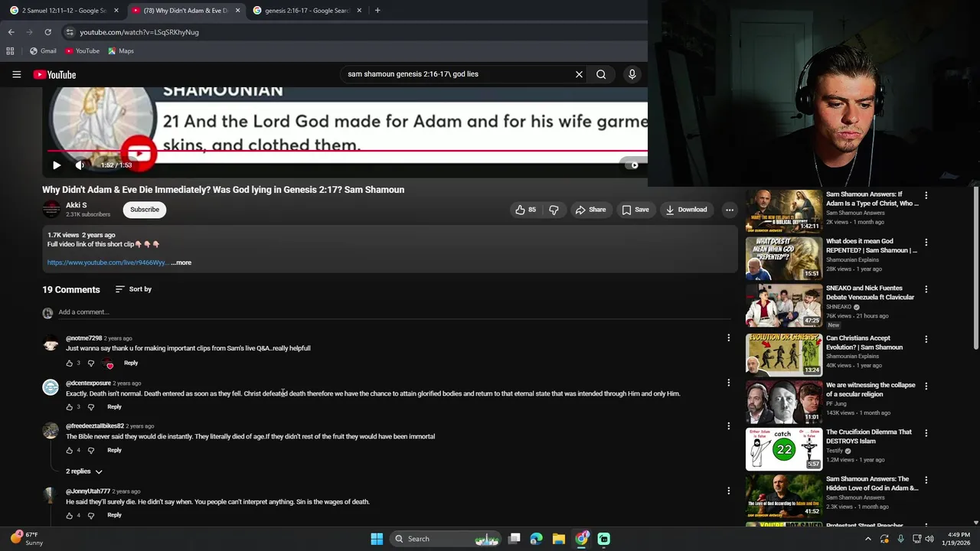Screen dimensions: 980x551
Task: Like the comment from @freedeeztallbikes82
Action: pos(69,450)
